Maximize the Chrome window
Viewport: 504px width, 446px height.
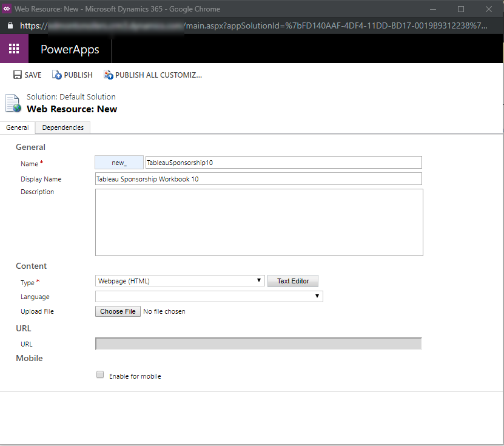(x=461, y=9)
